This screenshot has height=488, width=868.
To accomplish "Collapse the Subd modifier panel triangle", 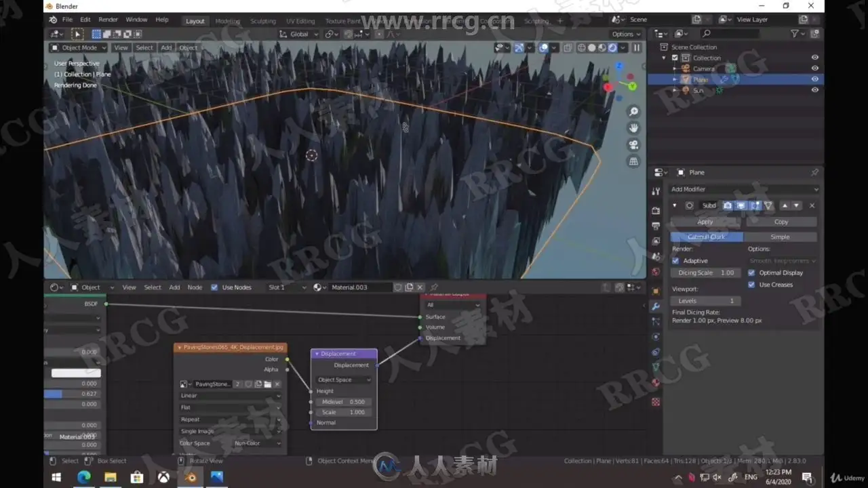I will (674, 205).
